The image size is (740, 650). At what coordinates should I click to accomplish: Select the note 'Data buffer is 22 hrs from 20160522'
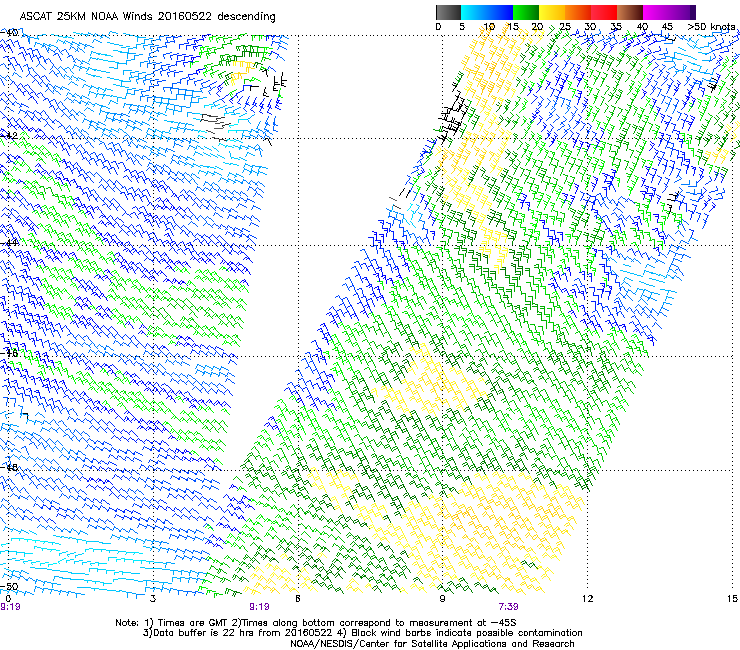pyautogui.click(x=242, y=633)
